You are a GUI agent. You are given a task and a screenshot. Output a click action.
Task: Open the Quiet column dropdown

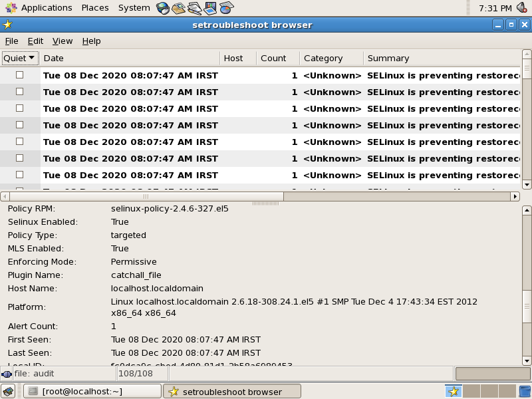[x=20, y=58]
